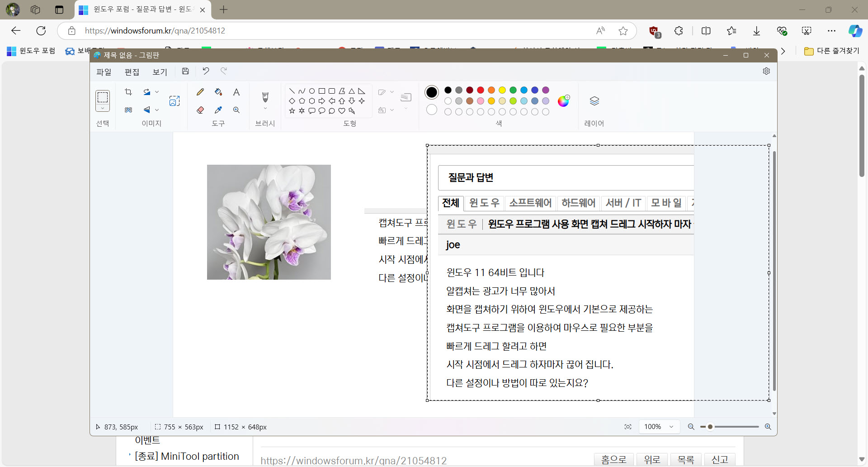Expand the Brushes dropdown chevron
The height and width of the screenshot is (467, 868).
265,109
